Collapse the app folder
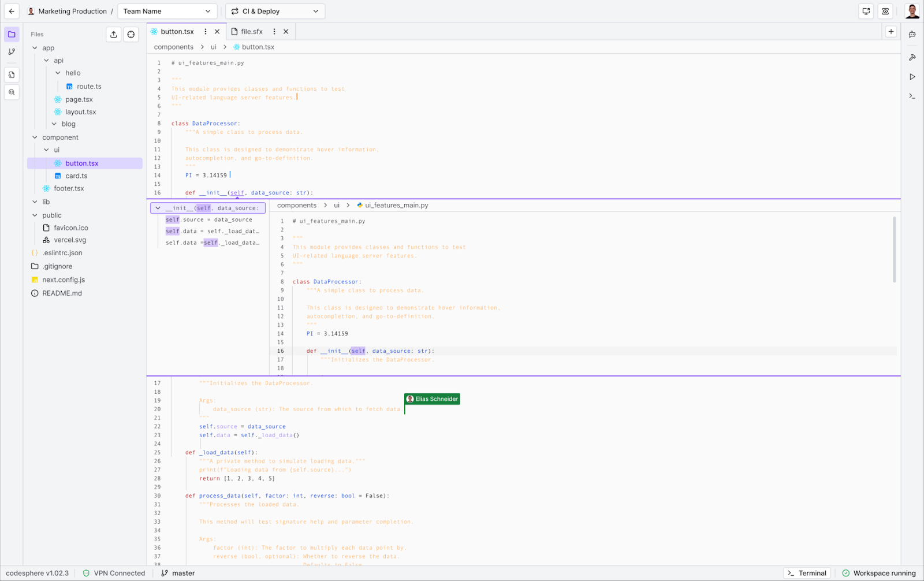The height and width of the screenshot is (581, 924). click(36, 48)
